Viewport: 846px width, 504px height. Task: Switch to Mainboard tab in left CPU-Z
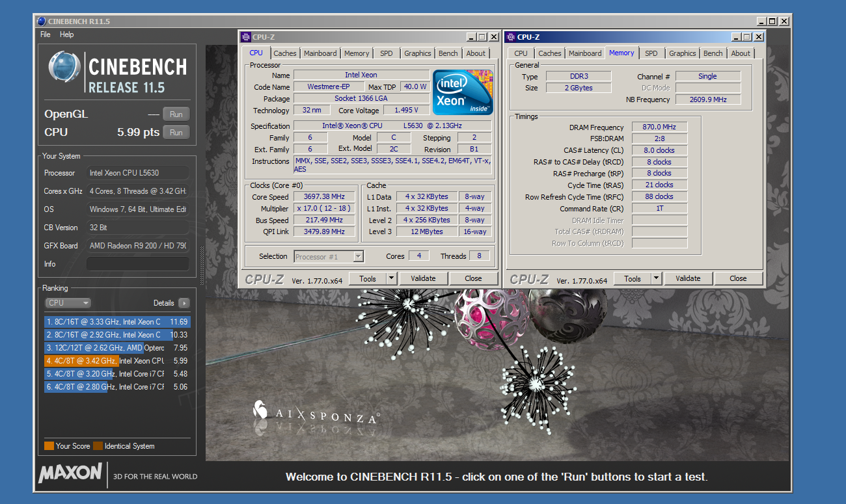(320, 53)
